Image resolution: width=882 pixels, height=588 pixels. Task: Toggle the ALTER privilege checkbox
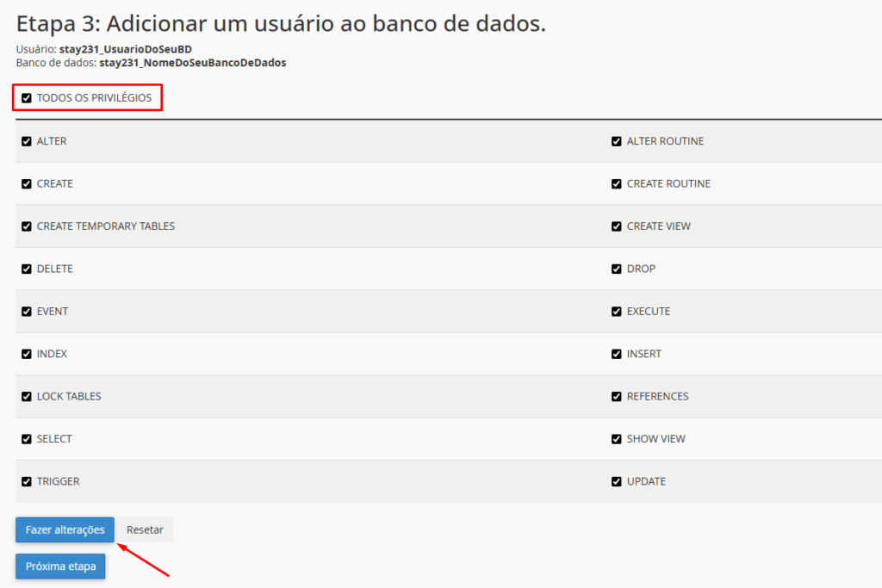click(27, 141)
